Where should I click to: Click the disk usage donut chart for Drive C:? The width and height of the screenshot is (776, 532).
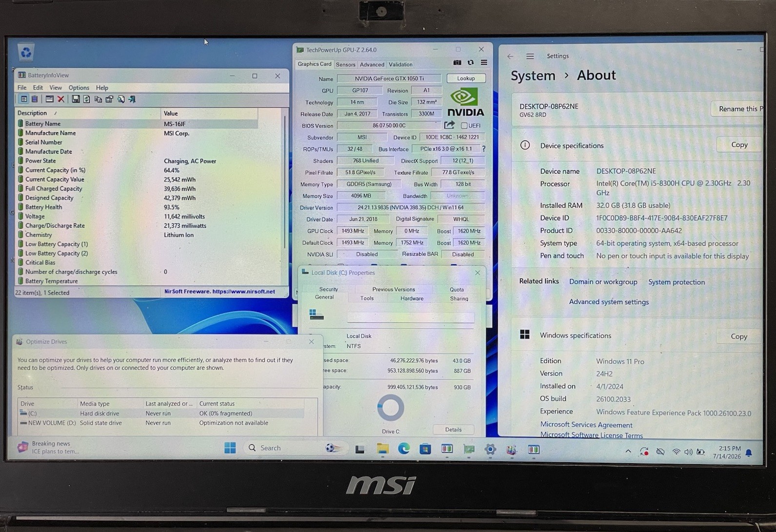[x=390, y=408]
